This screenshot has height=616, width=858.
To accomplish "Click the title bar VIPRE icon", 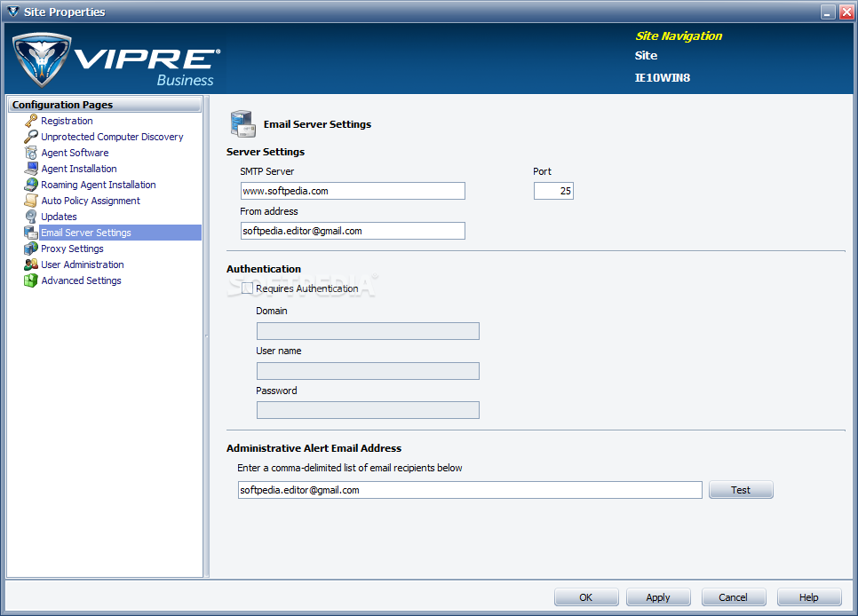I will [x=13, y=12].
